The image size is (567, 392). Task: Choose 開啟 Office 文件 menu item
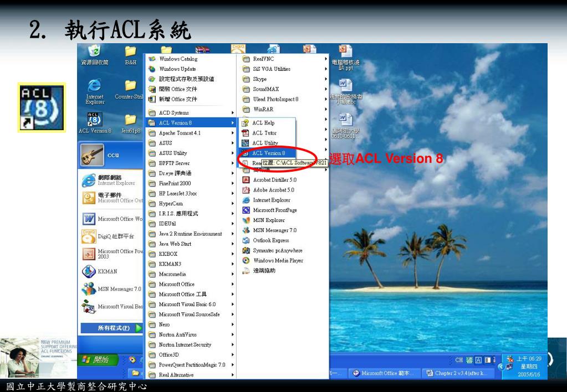(191, 89)
